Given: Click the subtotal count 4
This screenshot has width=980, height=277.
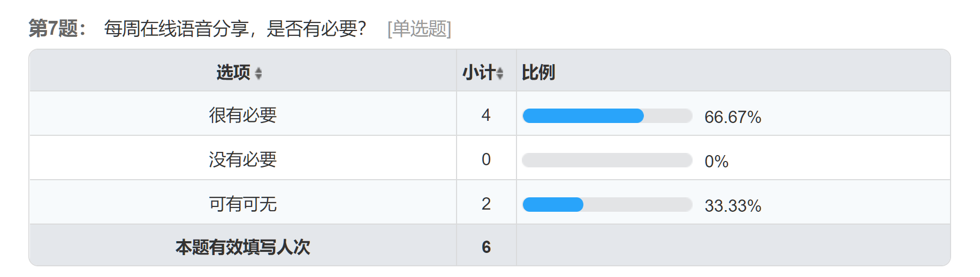Looking at the screenshot, I should pyautogui.click(x=486, y=115).
